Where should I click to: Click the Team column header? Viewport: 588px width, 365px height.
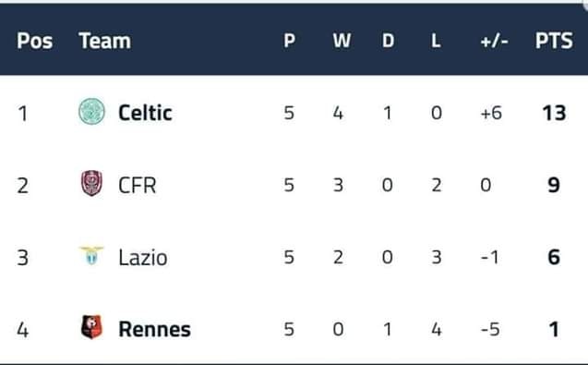[x=105, y=41]
